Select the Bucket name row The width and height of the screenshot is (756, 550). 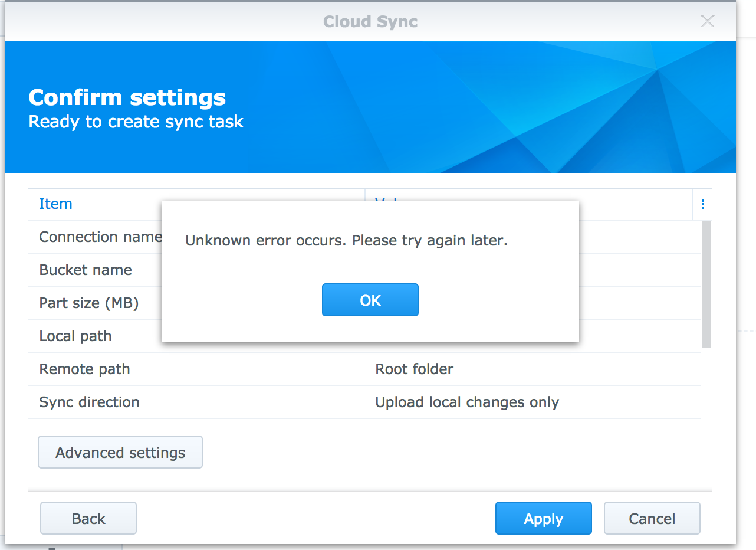(x=85, y=270)
